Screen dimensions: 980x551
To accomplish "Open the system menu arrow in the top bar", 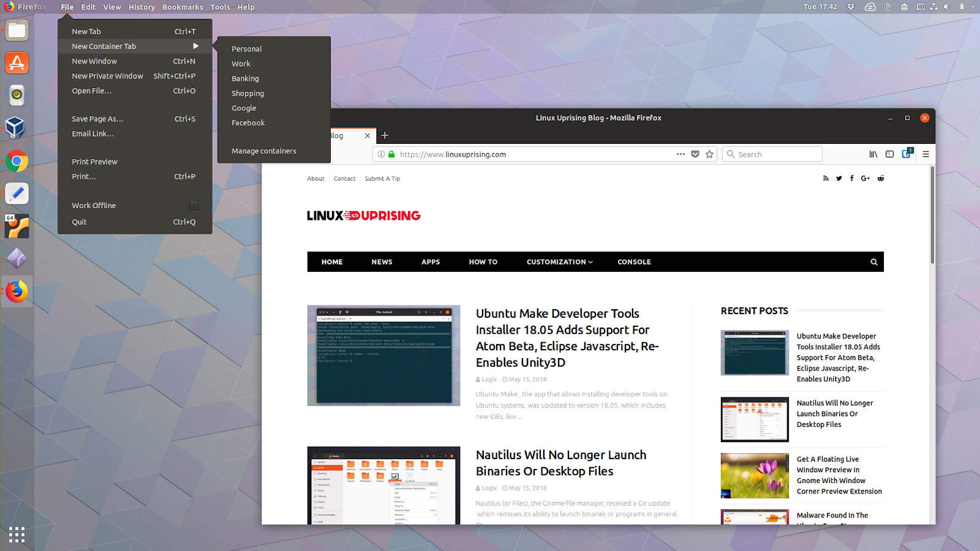I will [973, 7].
